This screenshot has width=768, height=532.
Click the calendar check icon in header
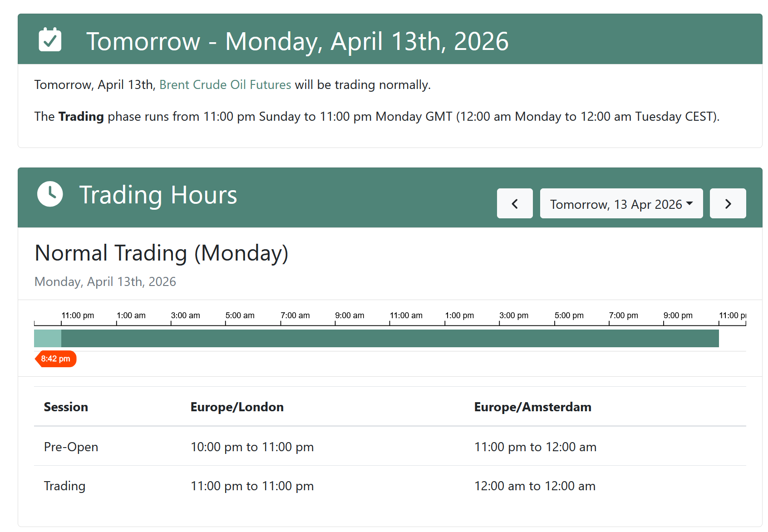click(x=50, y=39)
